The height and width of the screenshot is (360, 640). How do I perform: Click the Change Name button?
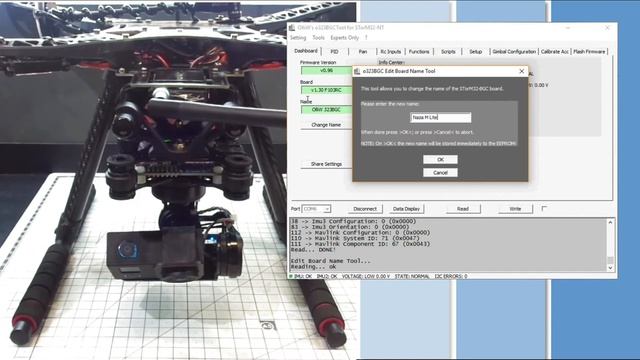point(326,125)
